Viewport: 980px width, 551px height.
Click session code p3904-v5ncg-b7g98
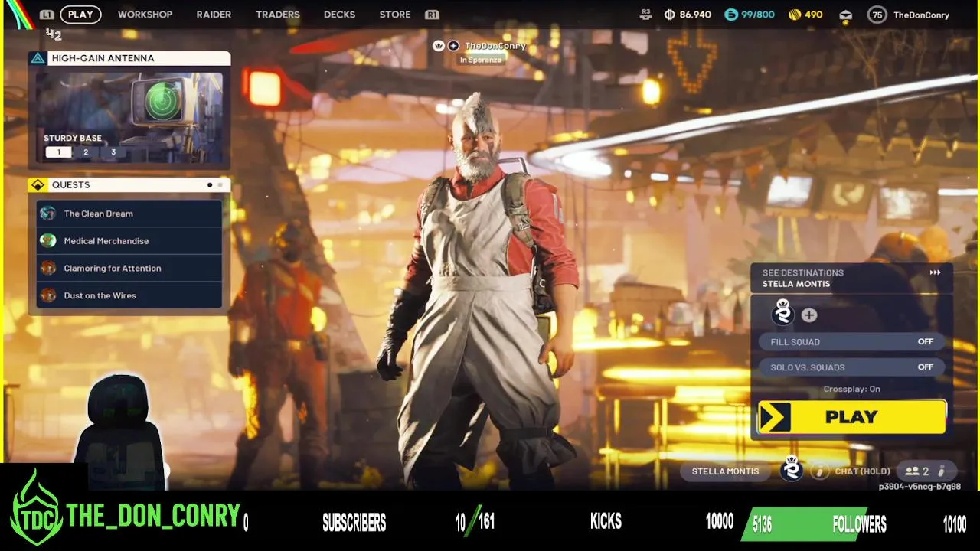coord(920,486)
